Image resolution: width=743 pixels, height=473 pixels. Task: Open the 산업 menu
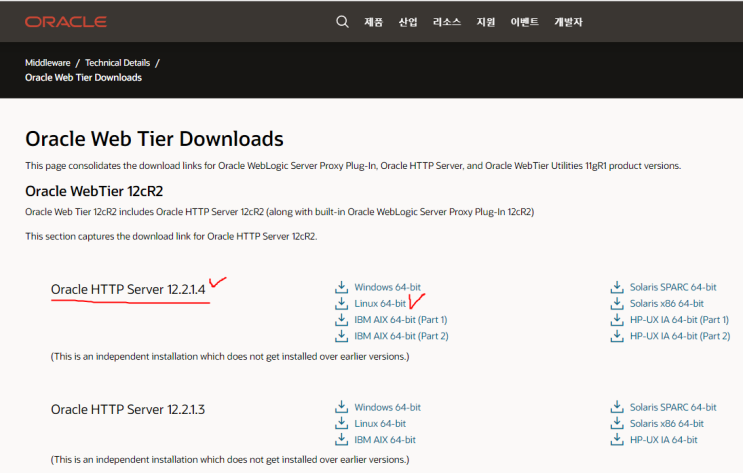[408, 22]
